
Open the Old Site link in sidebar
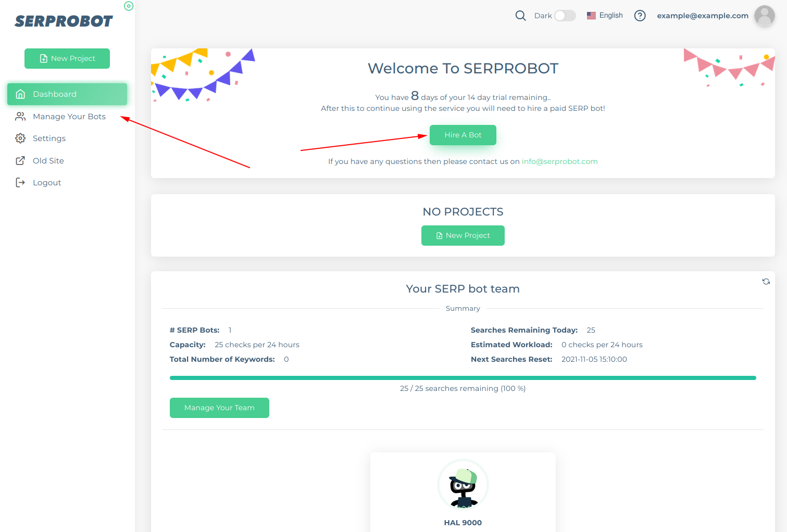click(x=67, y=161)
